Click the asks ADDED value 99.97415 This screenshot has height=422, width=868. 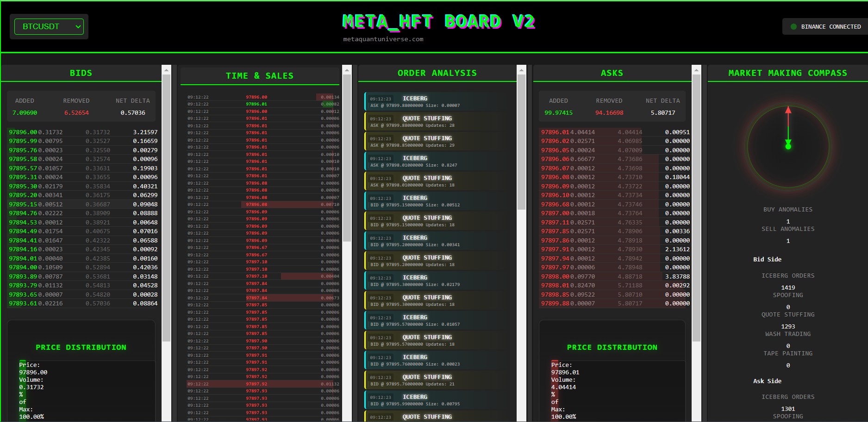(558, 112)
